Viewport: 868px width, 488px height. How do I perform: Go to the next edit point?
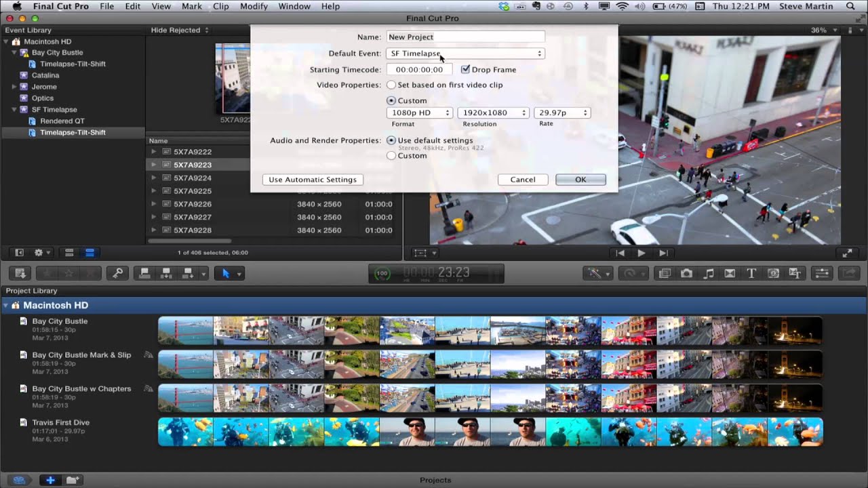pos(664,253)
